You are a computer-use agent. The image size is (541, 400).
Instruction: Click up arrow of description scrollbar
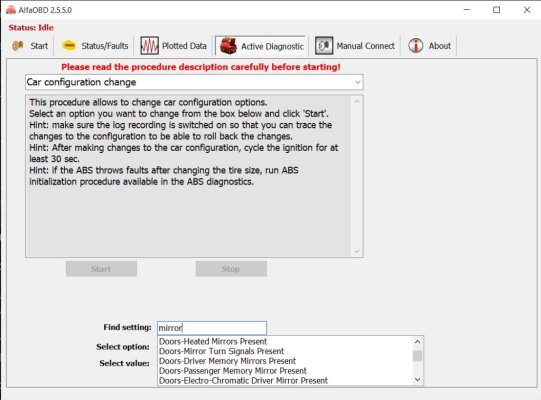click(357, 101)
